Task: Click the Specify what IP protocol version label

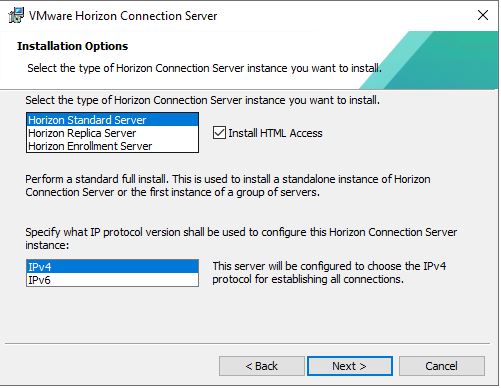Action: [x=241, y=239]
